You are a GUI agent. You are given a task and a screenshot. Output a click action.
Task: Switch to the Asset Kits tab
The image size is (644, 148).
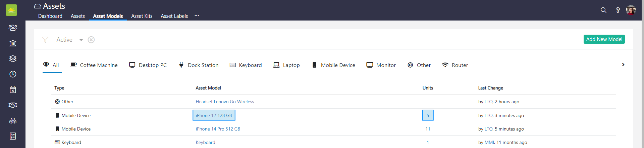pos(142,16)
